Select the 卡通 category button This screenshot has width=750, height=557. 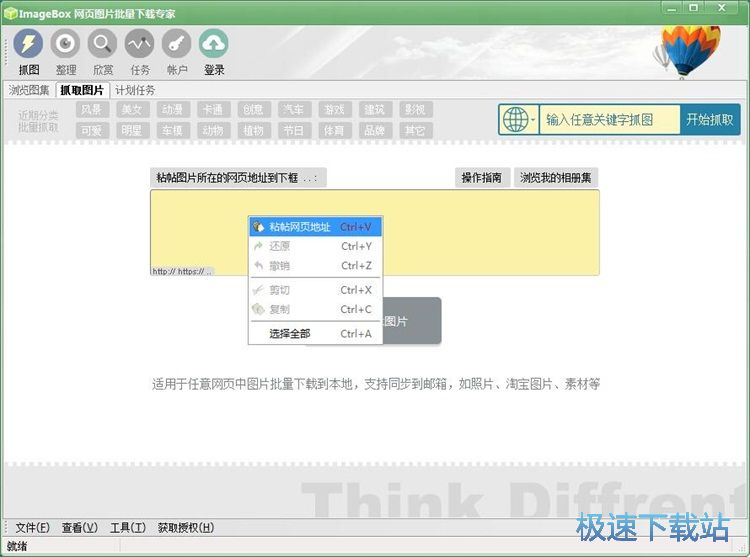[x=214, y=109]
